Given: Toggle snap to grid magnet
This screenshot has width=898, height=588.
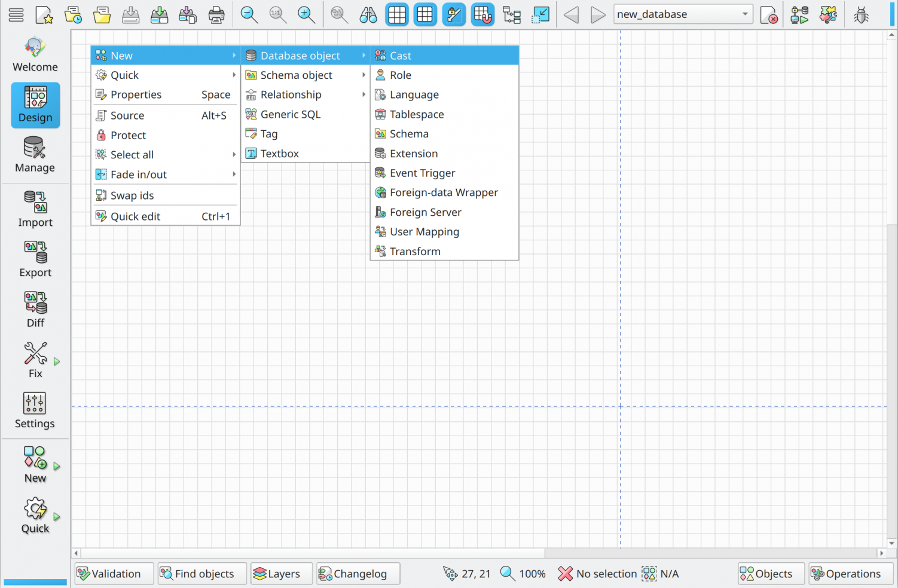Looking at the screenshot, I should click(x=482, y=14).
